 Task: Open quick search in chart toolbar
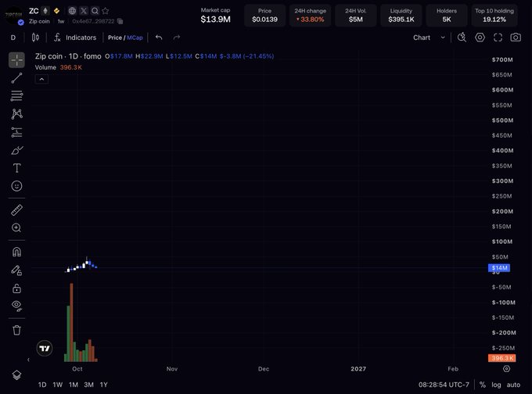click(462, 38)
